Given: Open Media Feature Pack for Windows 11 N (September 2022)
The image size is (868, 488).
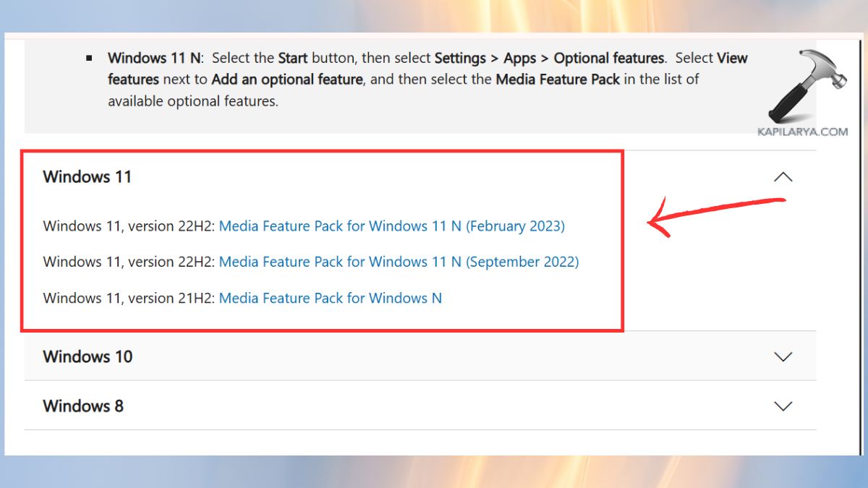Looking at the screenshot, I should (399, 262).
